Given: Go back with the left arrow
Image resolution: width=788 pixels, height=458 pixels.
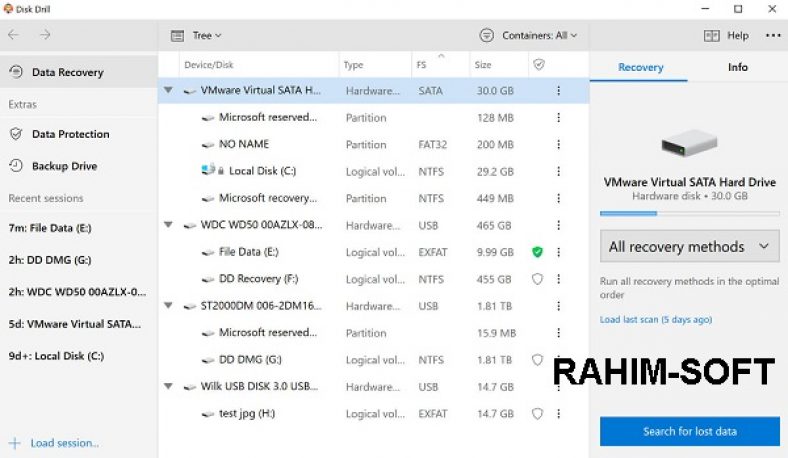Looking at the screenshot, I should pos(14,35).
